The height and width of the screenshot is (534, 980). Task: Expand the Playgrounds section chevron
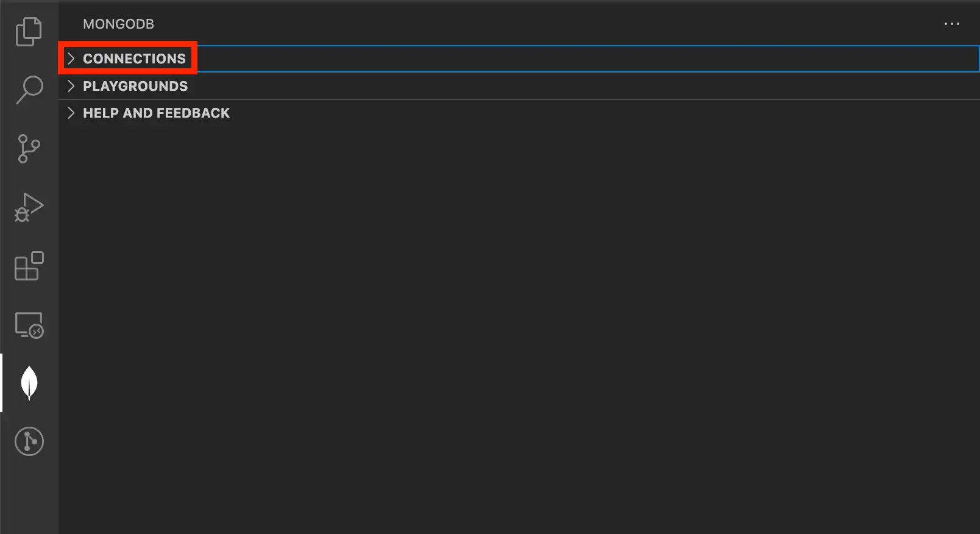pos(71,86)
